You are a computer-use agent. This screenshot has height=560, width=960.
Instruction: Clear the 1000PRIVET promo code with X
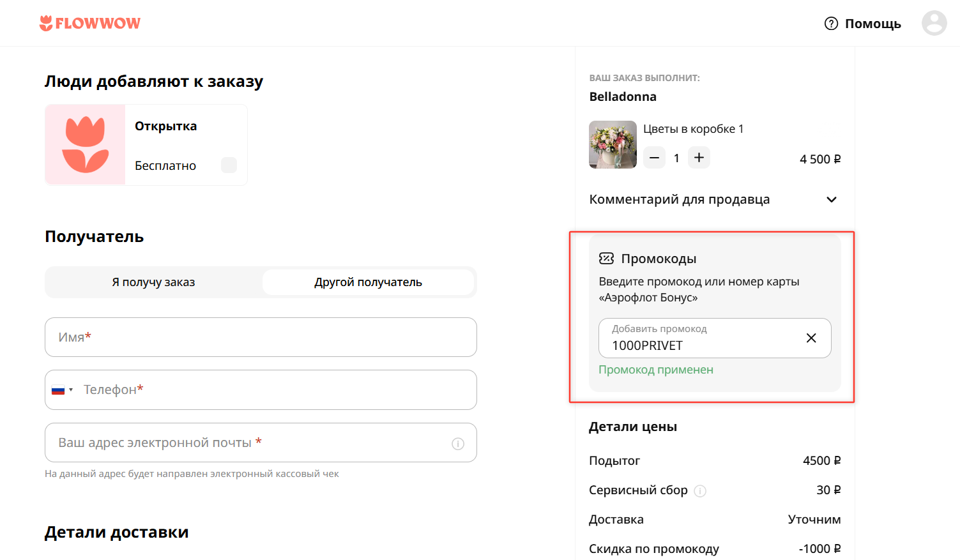[811, 338]
